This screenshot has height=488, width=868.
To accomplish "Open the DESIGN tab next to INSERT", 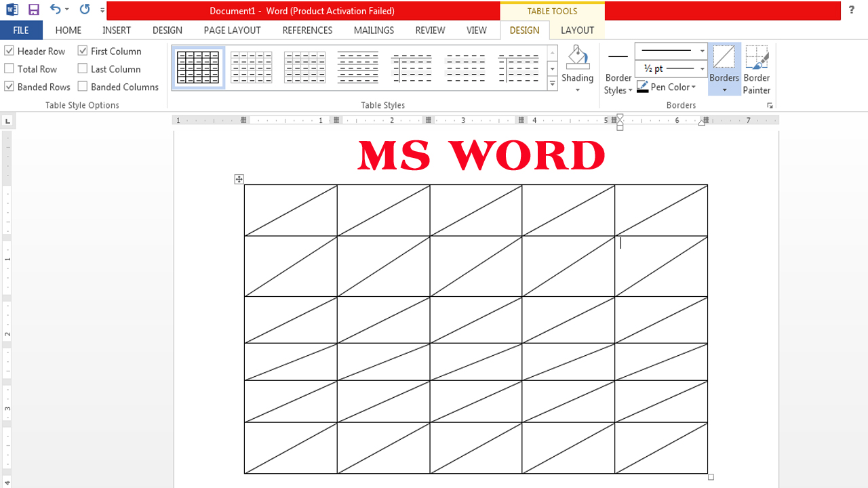I will [x=167, y=30].
